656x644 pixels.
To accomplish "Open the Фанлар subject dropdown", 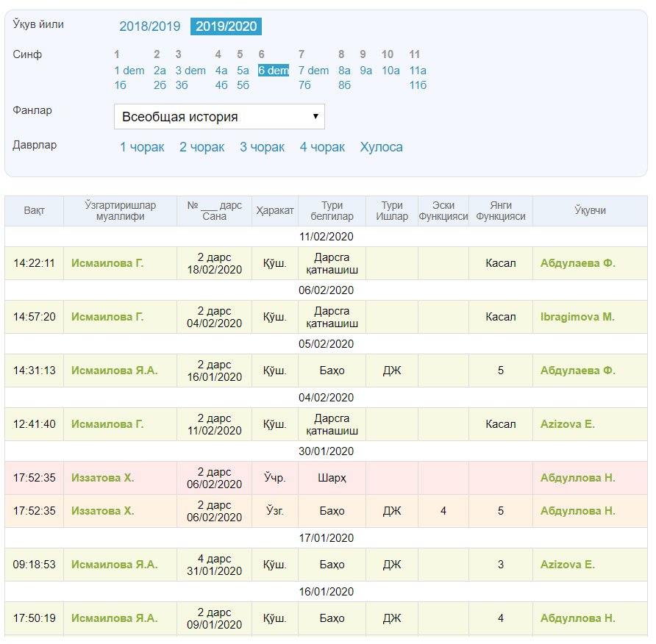I will (x=219, y=116).
